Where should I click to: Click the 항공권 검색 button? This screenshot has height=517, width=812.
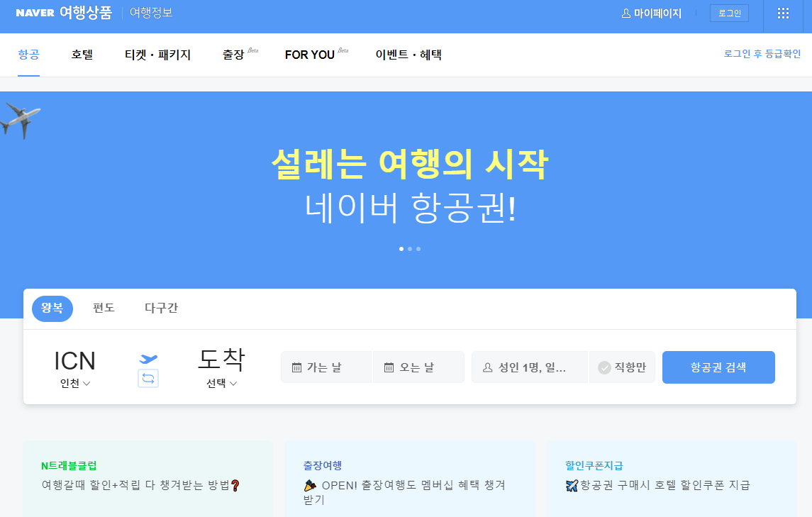point(718,367)
